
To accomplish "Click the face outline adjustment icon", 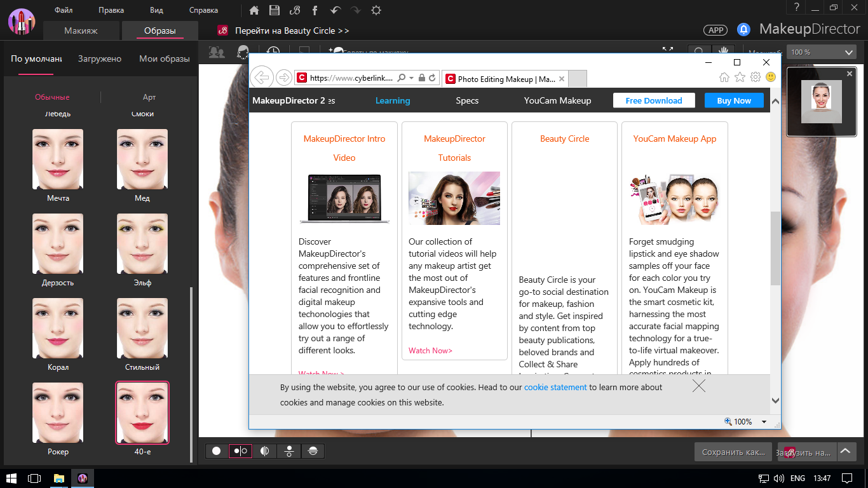I will pyautogui.click(x=242, y=52).
